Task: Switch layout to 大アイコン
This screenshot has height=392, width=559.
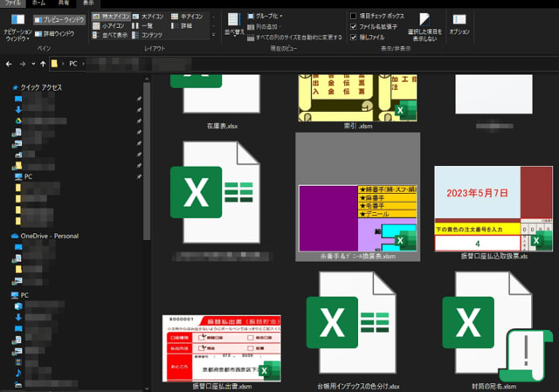Action: pyautogui.click(x=149, y=17)
